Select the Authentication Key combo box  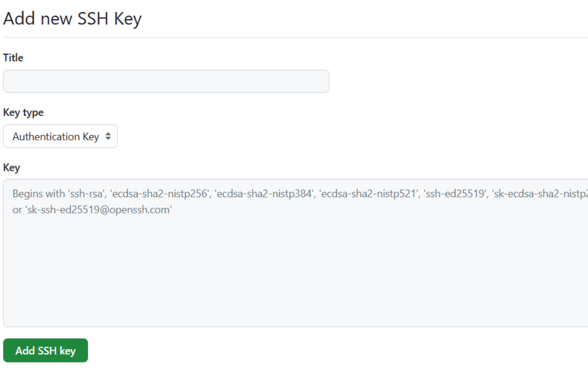coord(60,136)
